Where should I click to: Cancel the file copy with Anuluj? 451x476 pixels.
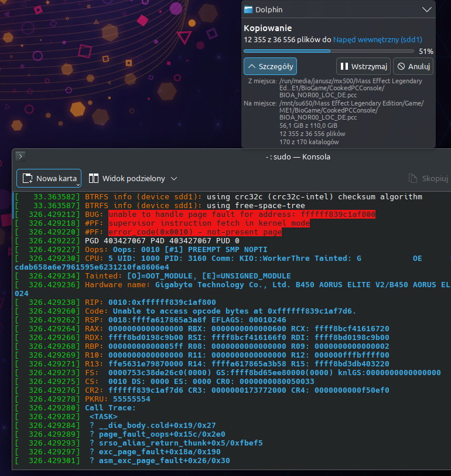click(413, 66)
